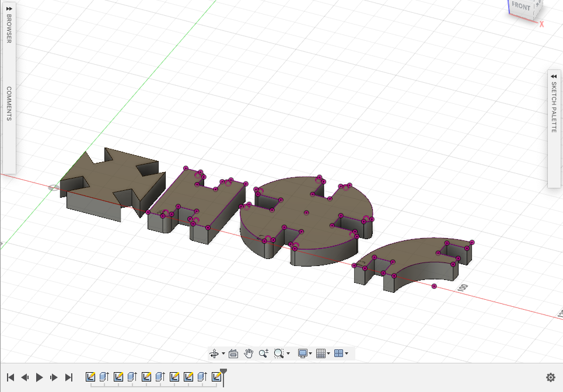Jump to the beginning of the timeline

(11, 377)
